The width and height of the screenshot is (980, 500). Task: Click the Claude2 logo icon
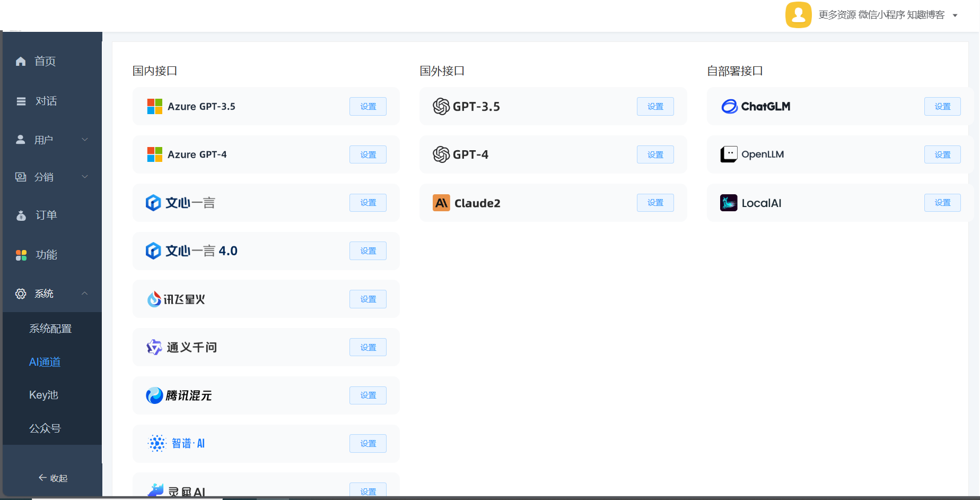tap(441, 203)
